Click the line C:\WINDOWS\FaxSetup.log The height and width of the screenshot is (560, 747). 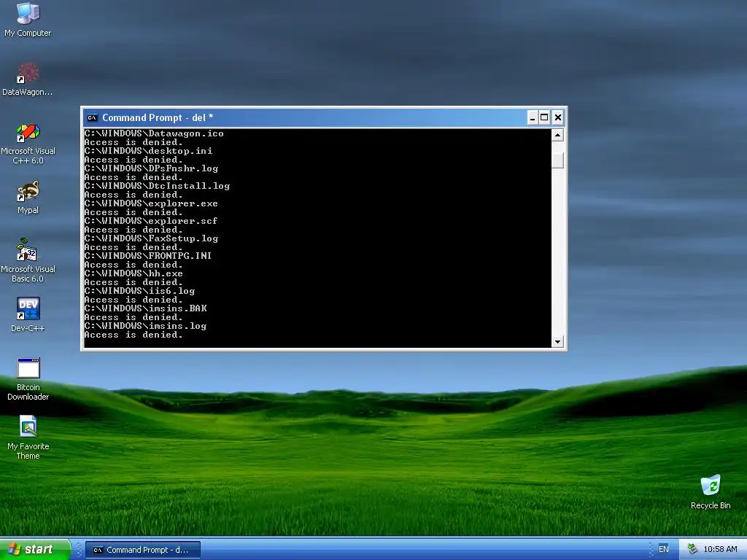click(x=151, y=238)
